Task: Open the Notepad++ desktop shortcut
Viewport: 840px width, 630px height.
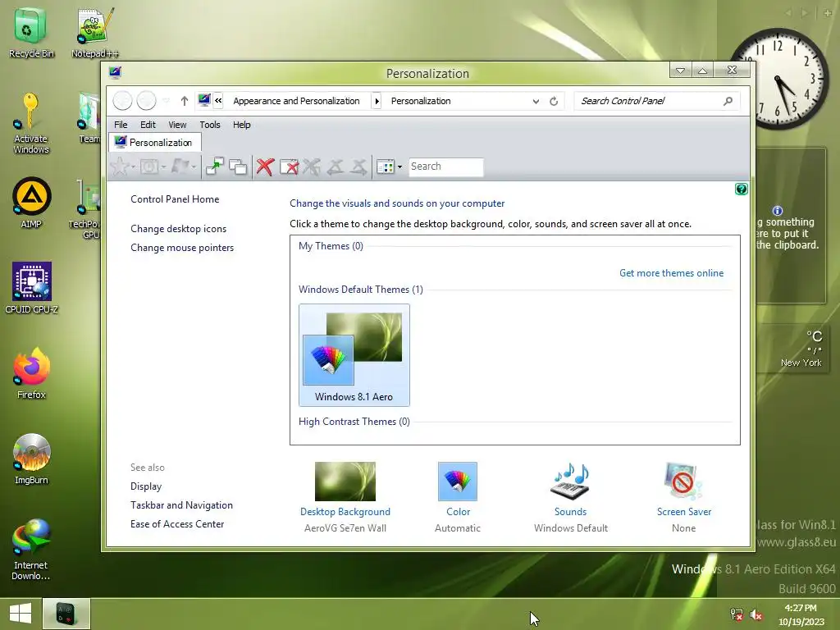Action: 95,32
